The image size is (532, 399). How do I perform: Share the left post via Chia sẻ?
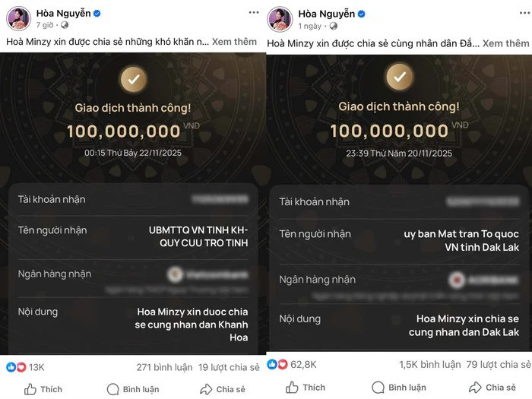tap(223, 389)
